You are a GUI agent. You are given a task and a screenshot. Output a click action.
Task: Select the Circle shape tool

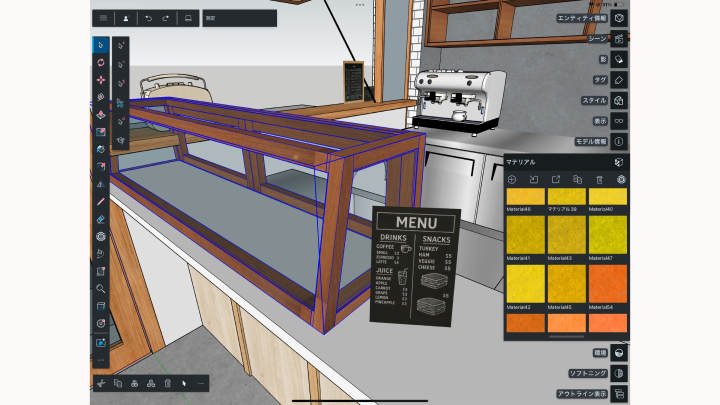point(101,237)
